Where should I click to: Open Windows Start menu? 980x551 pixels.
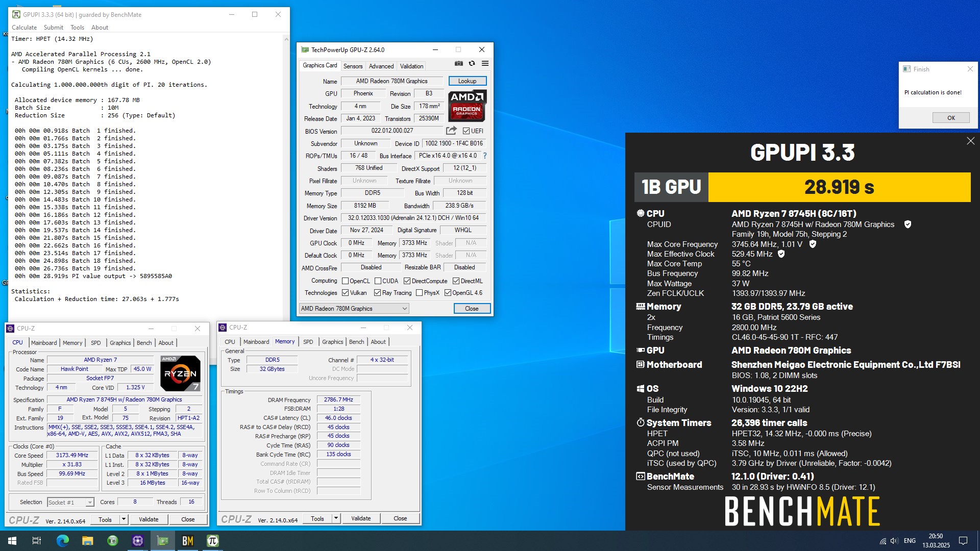[x=12, y=541]
